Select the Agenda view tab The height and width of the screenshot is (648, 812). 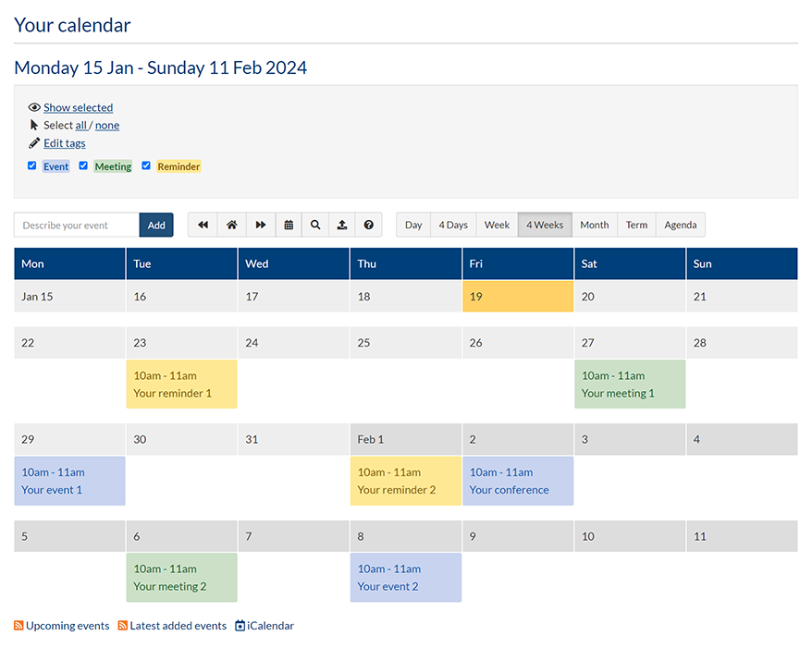(680, 225)
